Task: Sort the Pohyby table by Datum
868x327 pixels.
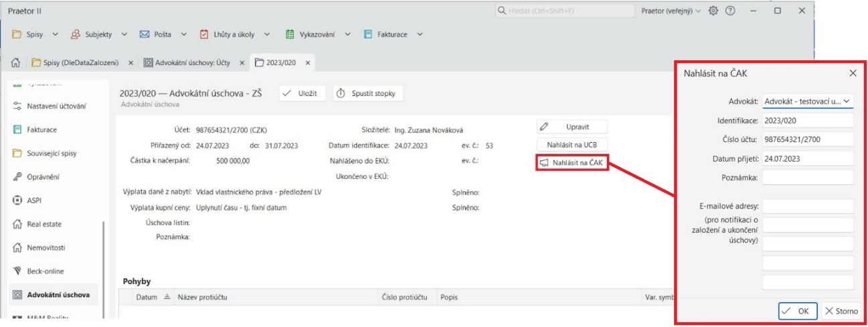Action: click(146, 297)
